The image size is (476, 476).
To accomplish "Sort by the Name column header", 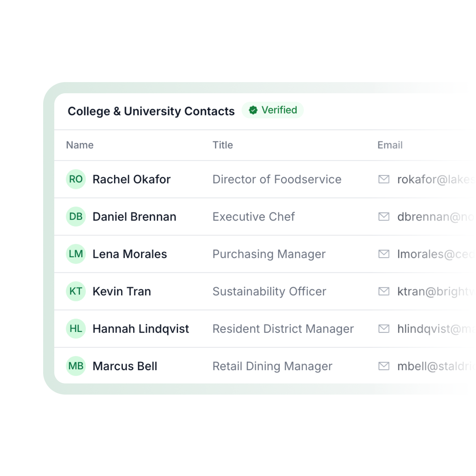I will click(80, 145).
